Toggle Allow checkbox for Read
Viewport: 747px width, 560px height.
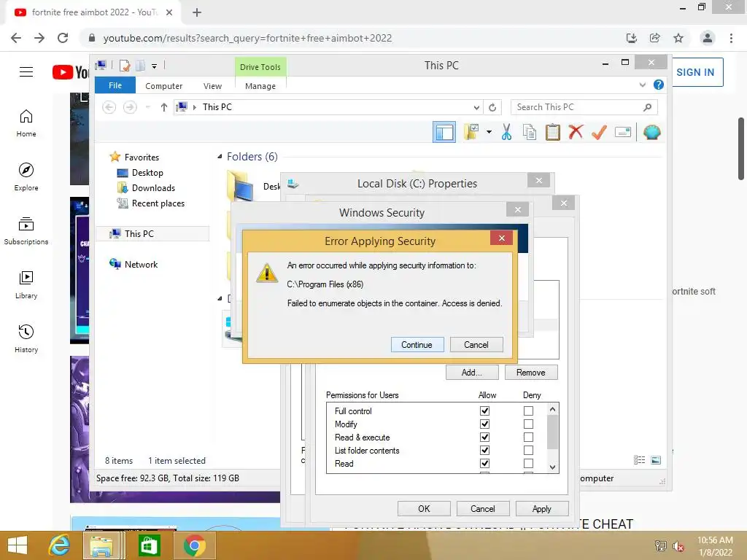484,463
